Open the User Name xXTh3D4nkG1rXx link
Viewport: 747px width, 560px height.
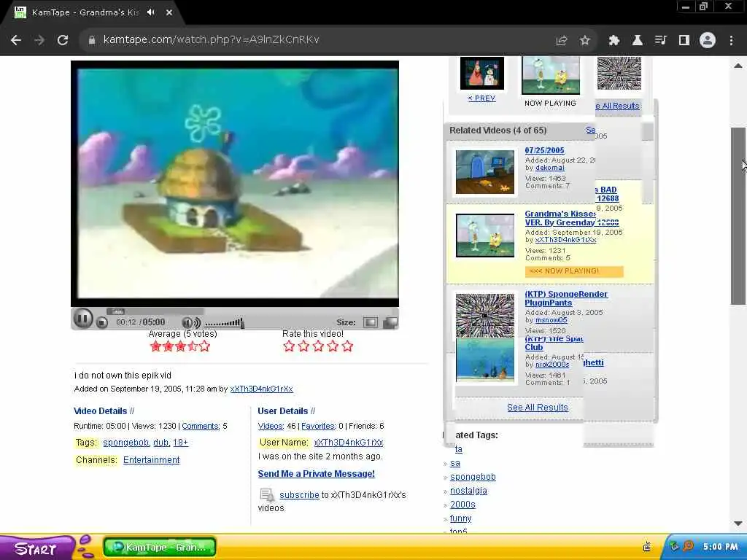(x=349, y=443)
